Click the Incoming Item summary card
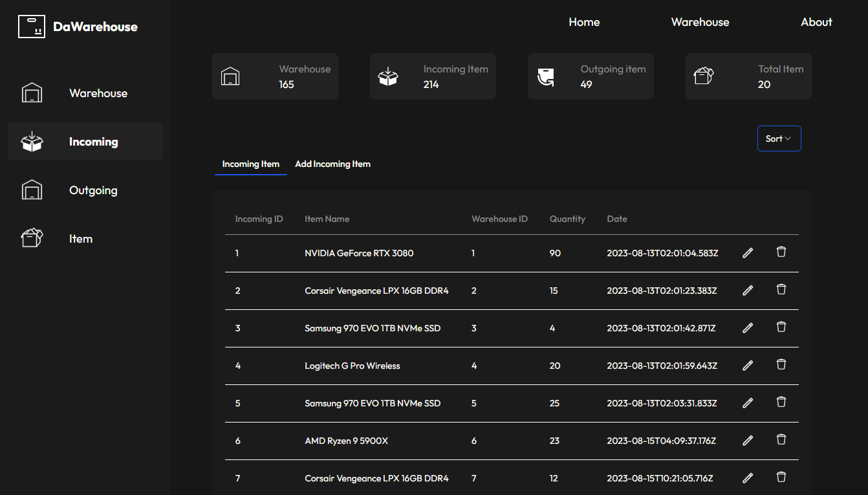This screenshot has width=868, height=495. 433,76
